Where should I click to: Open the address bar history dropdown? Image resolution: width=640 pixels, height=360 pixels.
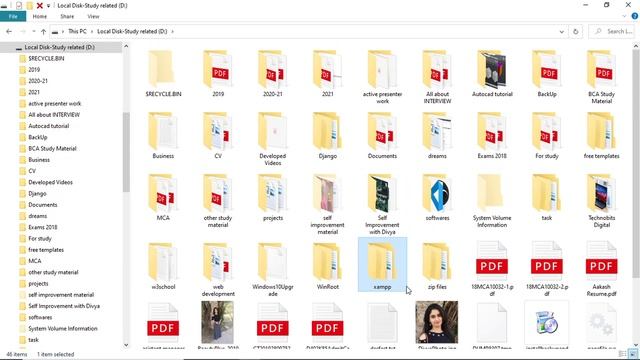pyautogui.click(x=562, y=31)
